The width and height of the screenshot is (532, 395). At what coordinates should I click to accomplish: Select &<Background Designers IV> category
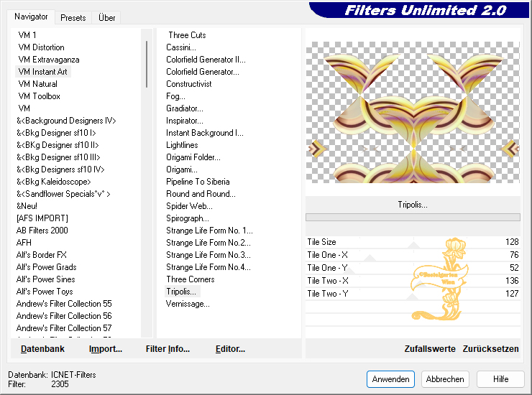pos(66,121)
